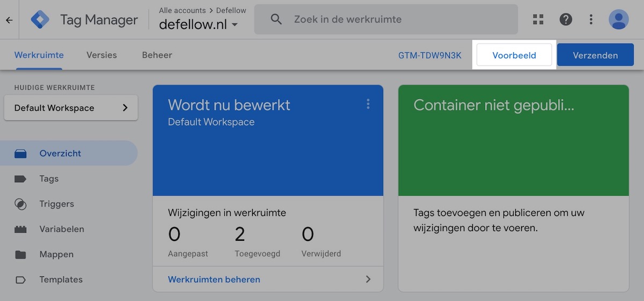Click the Verwijderd label
Viewport: 644px width, 301px height.
click(321, 254)
